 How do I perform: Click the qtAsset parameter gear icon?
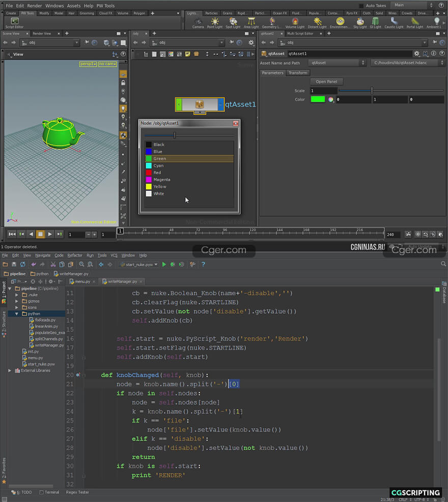(x=416, y=53)
